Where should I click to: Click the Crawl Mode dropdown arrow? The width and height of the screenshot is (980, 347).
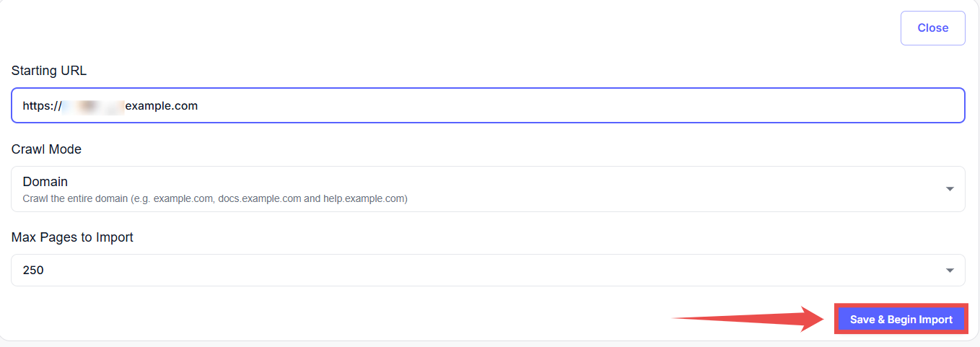point(950,189)
